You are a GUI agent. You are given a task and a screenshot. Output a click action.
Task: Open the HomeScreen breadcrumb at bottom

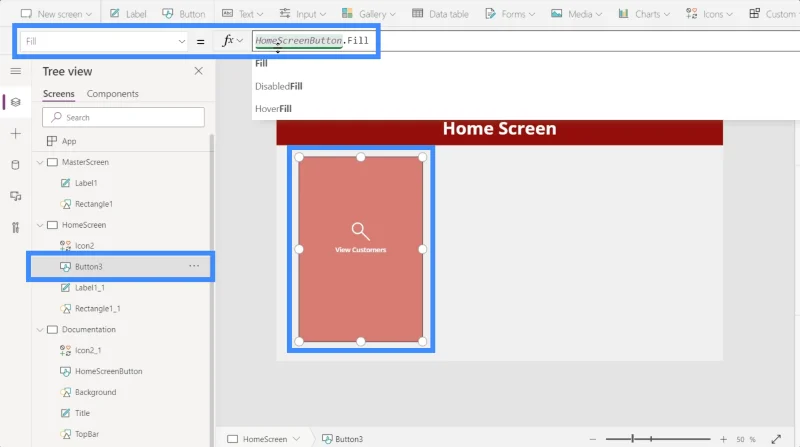(264, 439)
